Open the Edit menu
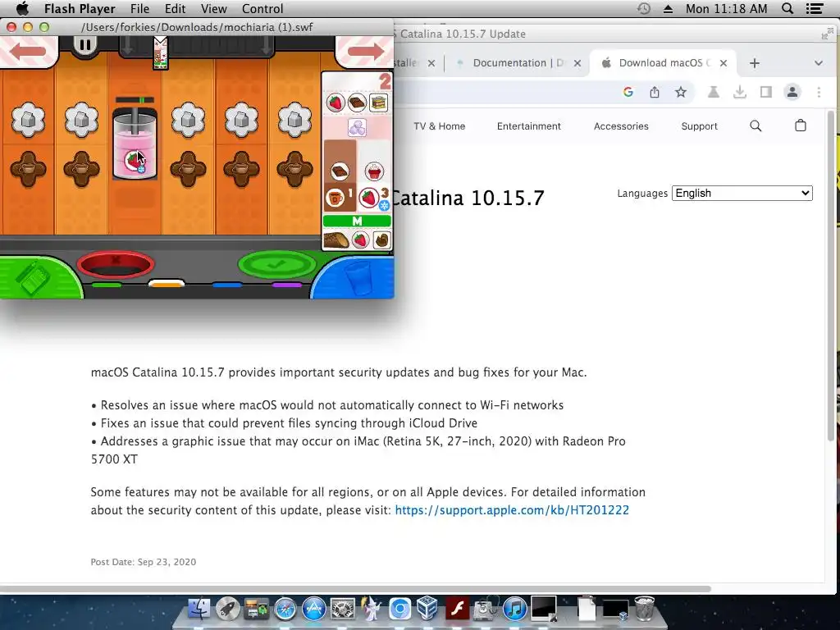 (x=176, y=8)
